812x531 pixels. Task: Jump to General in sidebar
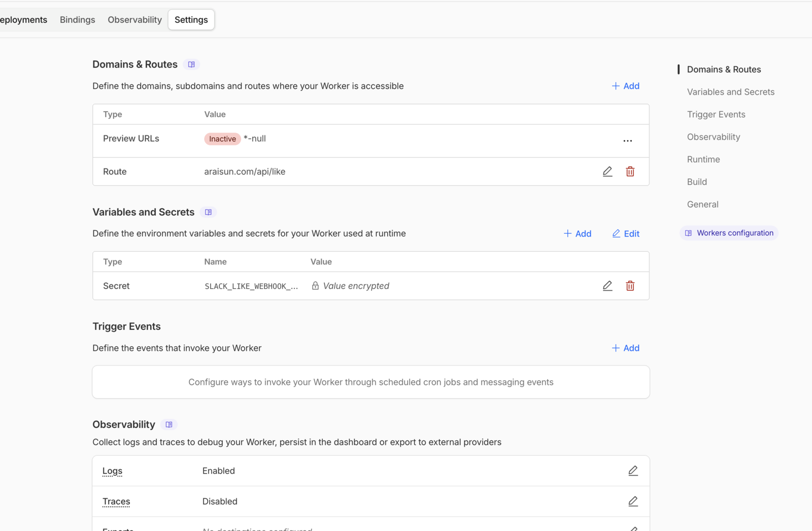[702, 204]
